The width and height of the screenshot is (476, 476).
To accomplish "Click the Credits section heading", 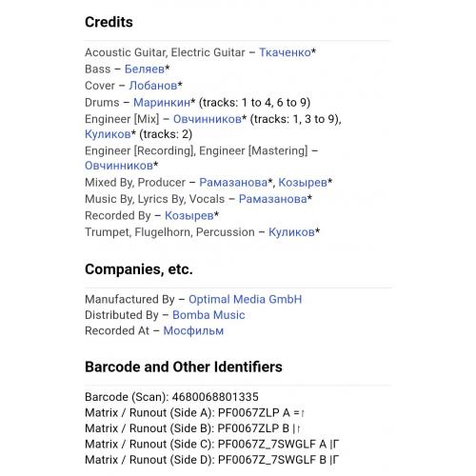I will [109, 22].
